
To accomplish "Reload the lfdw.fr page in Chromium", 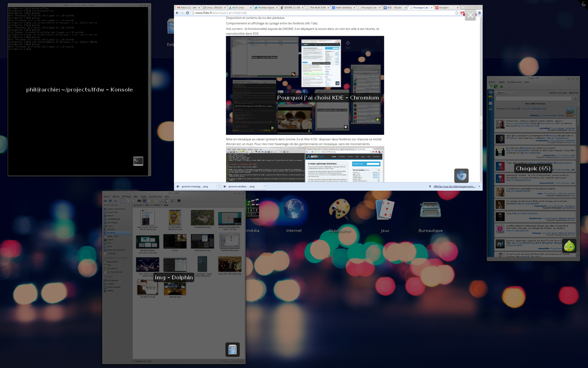I will (x=188, y=13).
